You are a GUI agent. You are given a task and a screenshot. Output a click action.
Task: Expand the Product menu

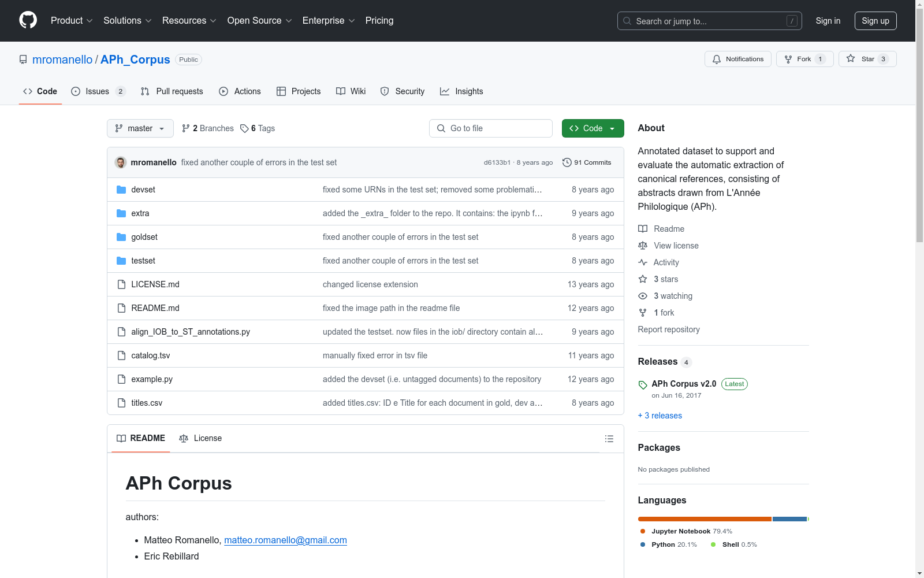pyautogui.click(x=72, y=20)
